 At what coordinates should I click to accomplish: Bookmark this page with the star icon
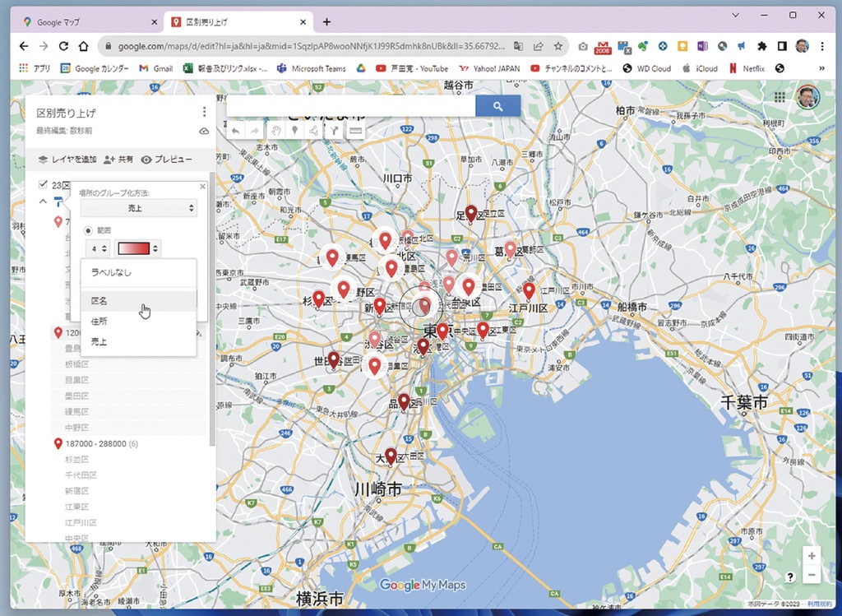(x=558, y=46)
